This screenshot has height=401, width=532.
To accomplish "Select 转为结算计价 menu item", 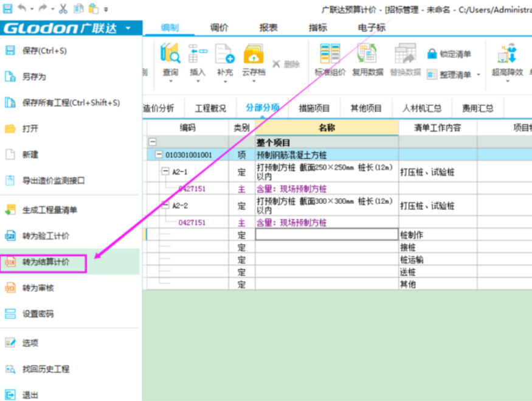I will click(46, 262).
